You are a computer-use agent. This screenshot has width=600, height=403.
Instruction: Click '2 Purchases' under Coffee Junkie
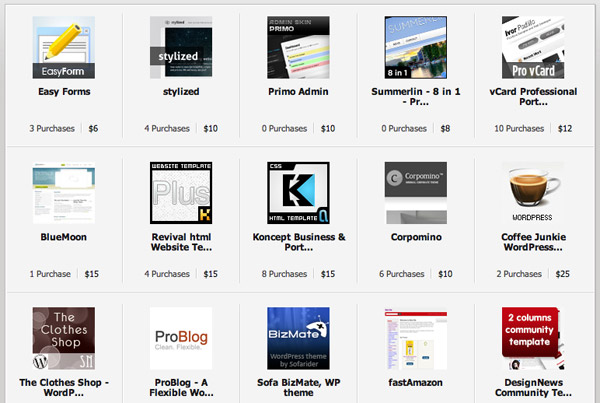tap(519, 274)
